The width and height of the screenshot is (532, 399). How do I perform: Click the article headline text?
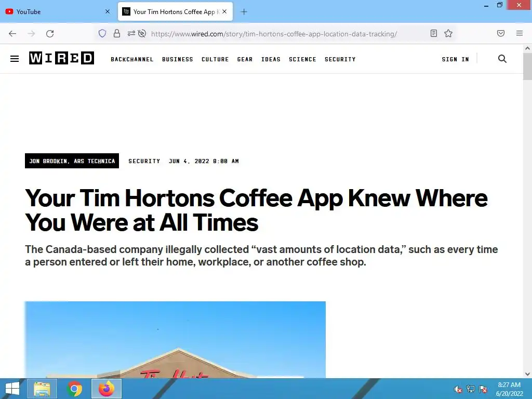pos(256,210)
